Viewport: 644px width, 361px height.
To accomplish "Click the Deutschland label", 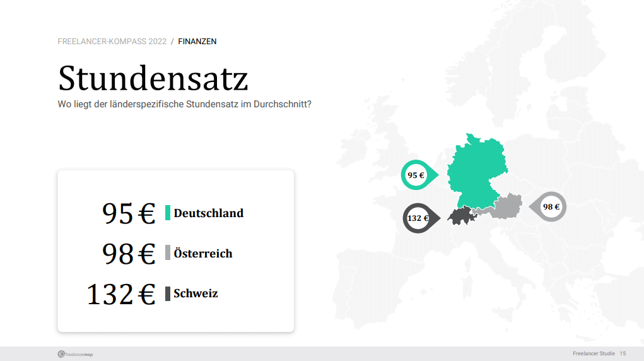I will 209,213.
